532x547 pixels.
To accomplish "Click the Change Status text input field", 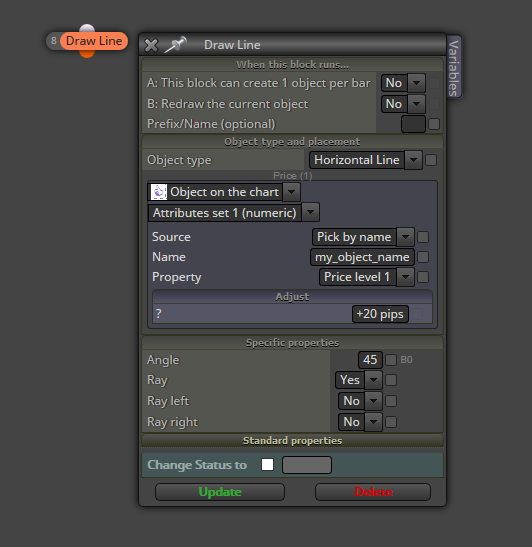I will tap(307, 465).
